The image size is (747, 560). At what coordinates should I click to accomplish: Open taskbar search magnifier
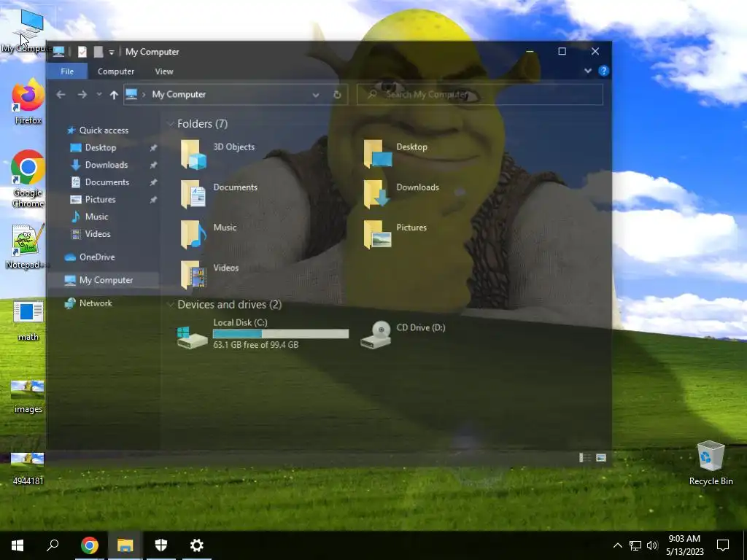(x=53, y=545)
